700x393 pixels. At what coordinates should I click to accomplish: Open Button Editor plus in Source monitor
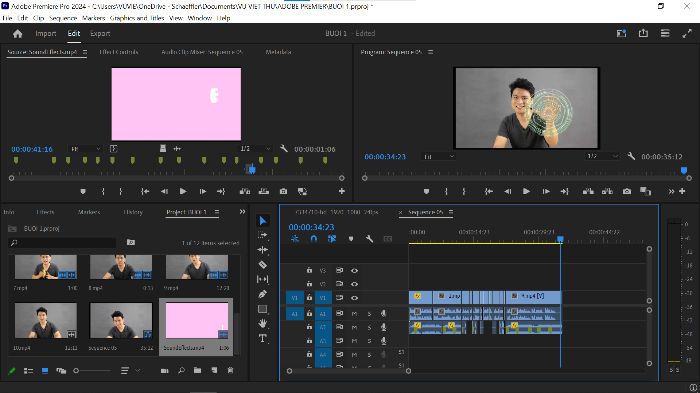pyautogui.click(x=342, y=191)
